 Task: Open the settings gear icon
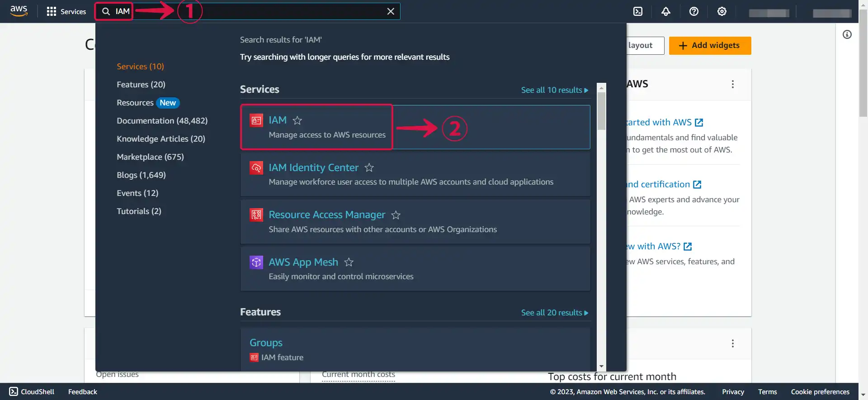click(x=722, y=11)
